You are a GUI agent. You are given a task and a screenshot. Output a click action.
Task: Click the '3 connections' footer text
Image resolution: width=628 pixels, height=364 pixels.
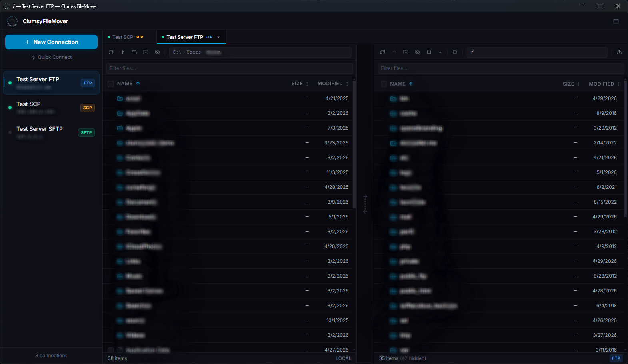coord(51,356)
